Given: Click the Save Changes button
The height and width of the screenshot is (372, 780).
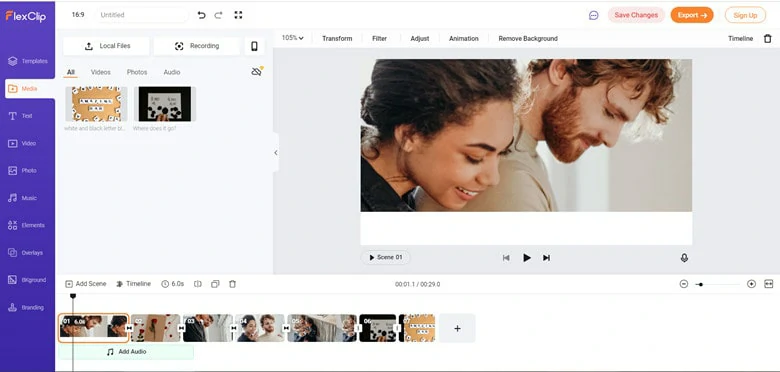Looking at the screenshot, I should click(636, 15).
